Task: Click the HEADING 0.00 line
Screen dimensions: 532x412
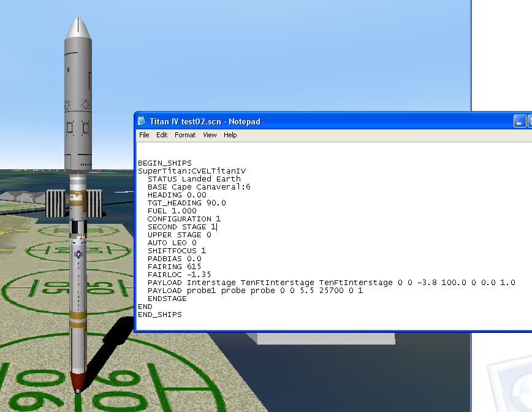Action: point(177,195)
